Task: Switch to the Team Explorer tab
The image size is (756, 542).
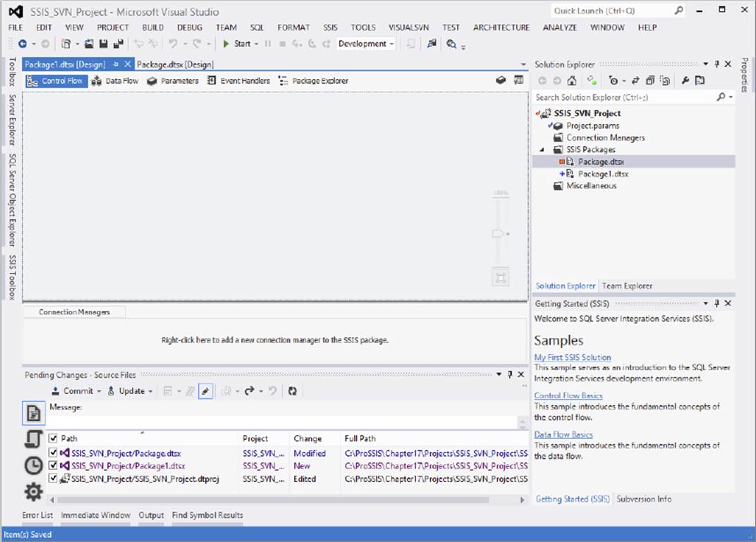Action: coord(627,286)
